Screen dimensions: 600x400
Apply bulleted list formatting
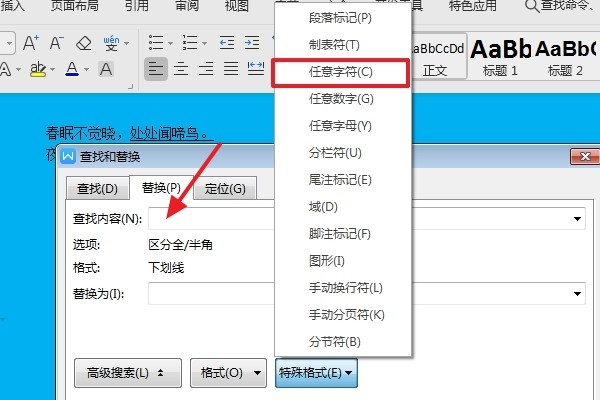(x=156, y=42)
